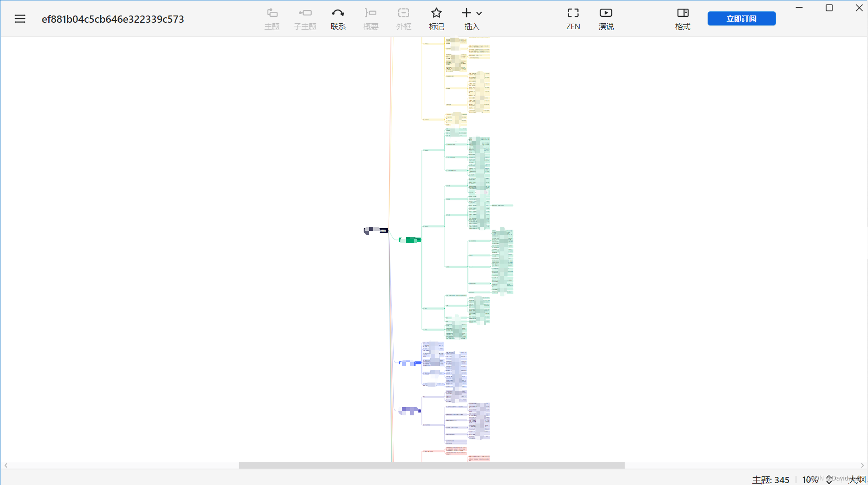Click the 子主题 (Subtopic) toolbar icon
The width and height of the screenshot is (868, 485).
tap(305, 19)
